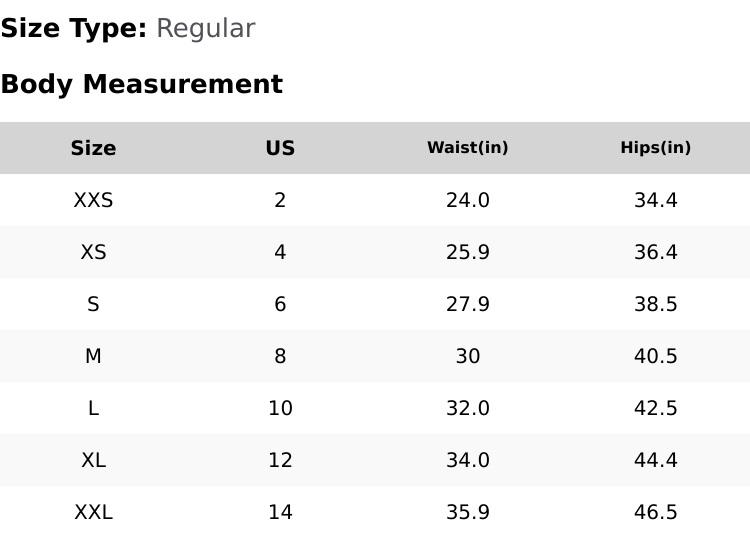Choose the L size row label

[93, 408]
